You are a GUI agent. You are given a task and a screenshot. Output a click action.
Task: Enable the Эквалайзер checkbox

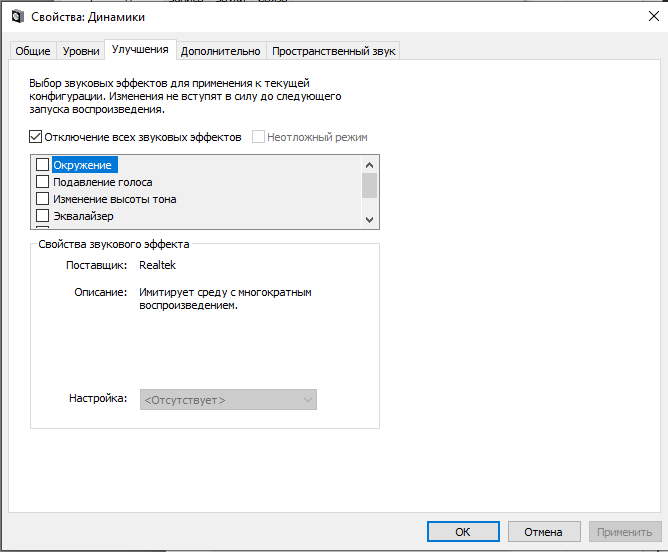(x=42, y=216)
